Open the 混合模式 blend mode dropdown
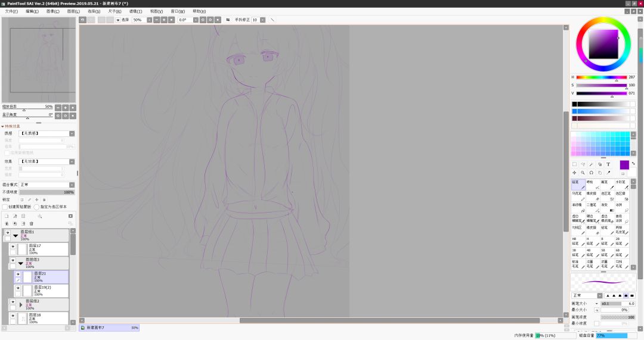 pyautogui.click(x=47, y=185)
